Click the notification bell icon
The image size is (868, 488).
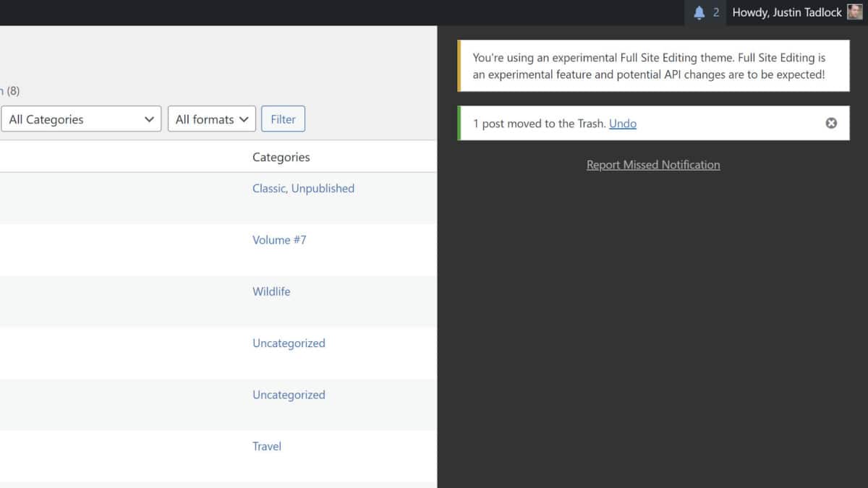(x=699, y=12)
